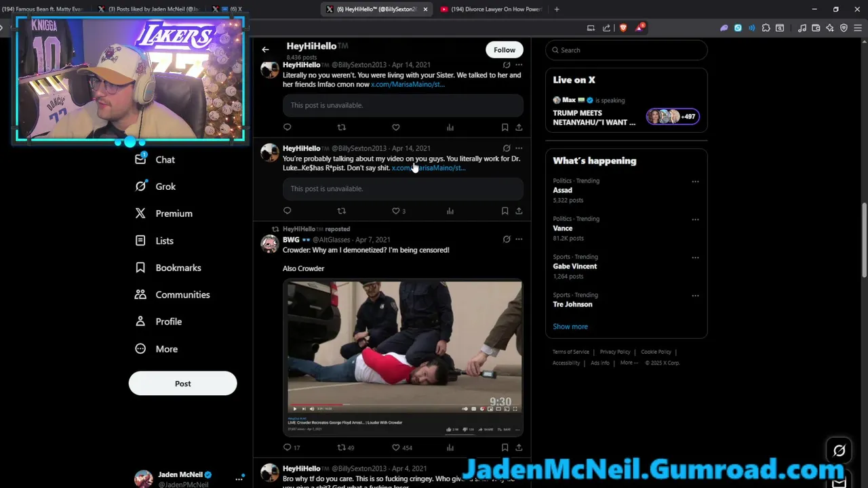
Task: Reply to the 'work for Dr. Luke' post
Action: click(x=288, y=211)
